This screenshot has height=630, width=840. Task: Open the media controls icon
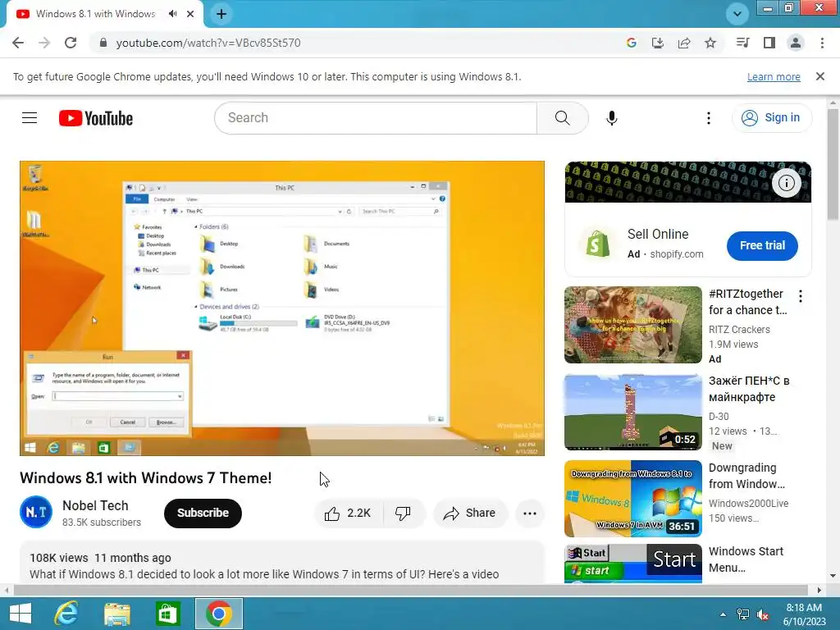pos(742,43)
